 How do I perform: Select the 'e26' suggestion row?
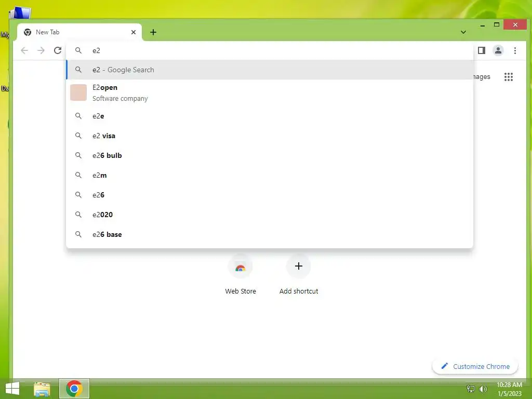click(270, 195)
